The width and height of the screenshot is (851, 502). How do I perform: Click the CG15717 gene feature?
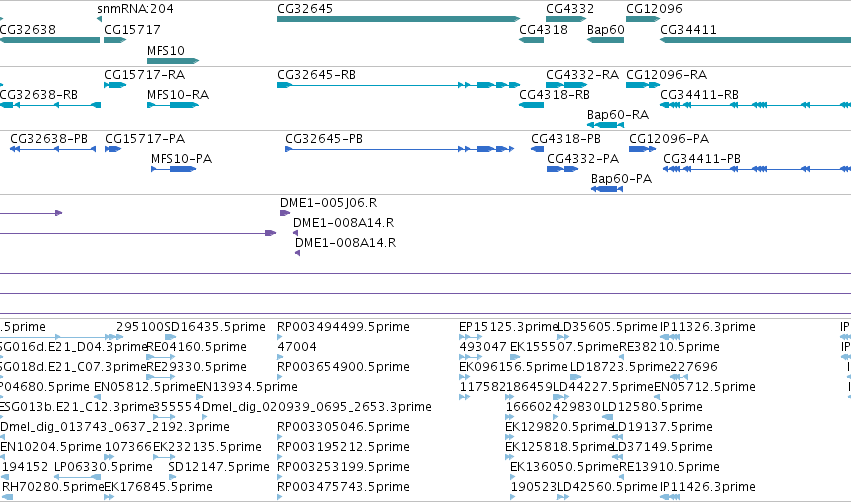(115, 40)
